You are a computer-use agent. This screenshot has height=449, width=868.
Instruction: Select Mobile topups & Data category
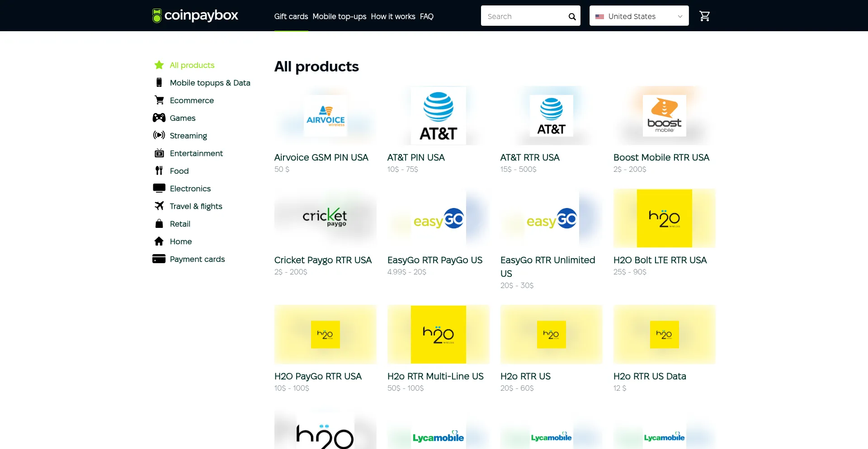point(210,83)
